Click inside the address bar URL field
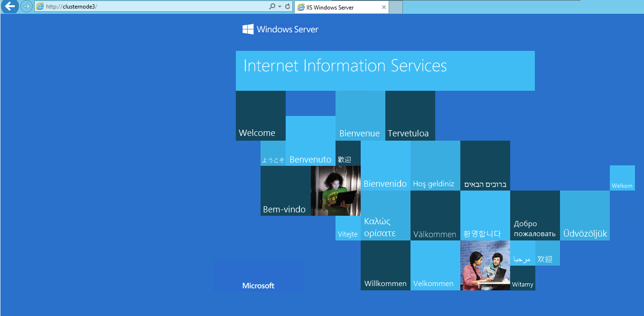The width and height of the screenshot is (644, 316). coord(142,7)
